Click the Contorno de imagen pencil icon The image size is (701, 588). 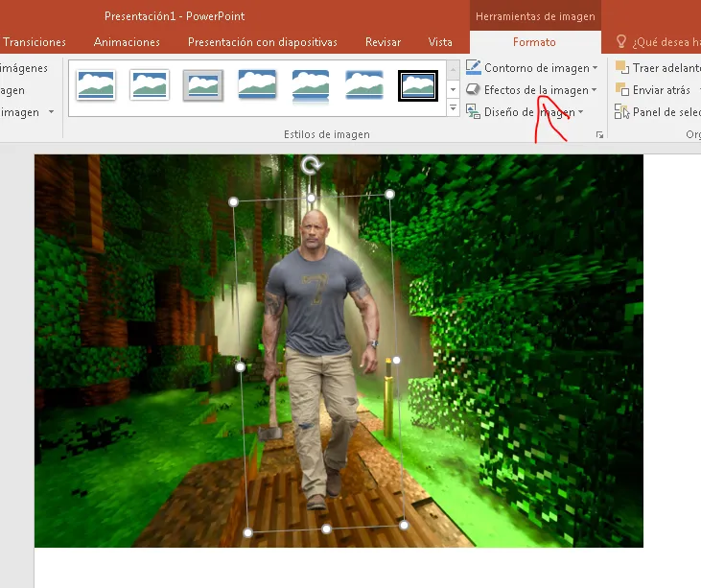(473, 67)
